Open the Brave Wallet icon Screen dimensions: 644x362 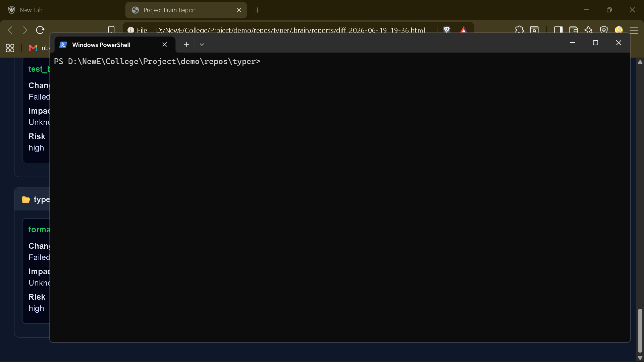(574, 29)
